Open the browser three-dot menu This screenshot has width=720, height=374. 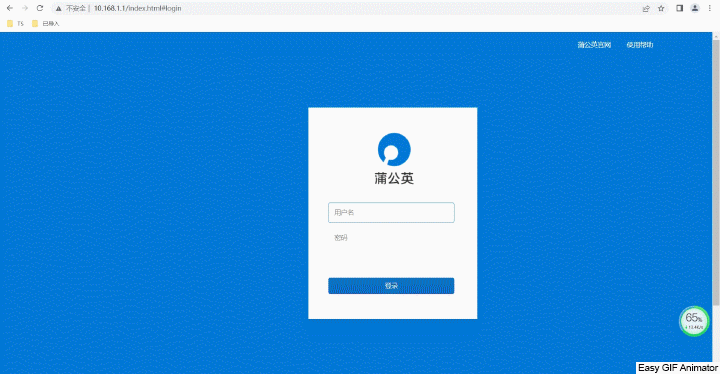[709, 8]
